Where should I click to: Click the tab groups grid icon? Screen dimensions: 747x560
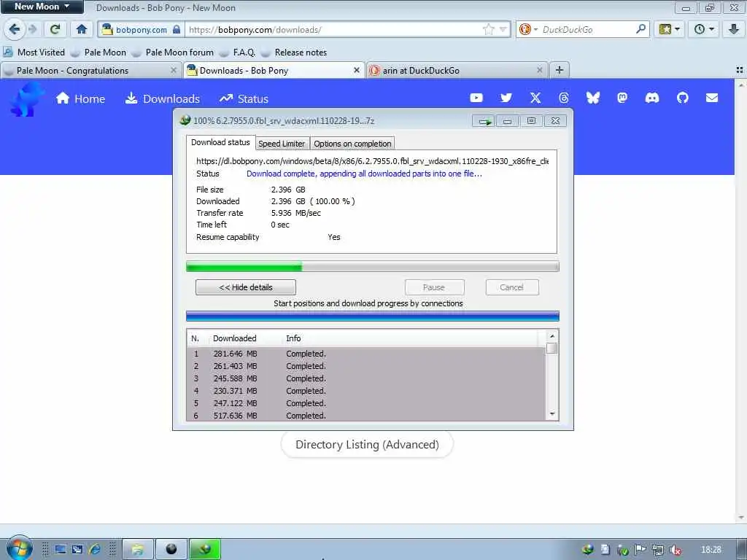coord(740,70)
